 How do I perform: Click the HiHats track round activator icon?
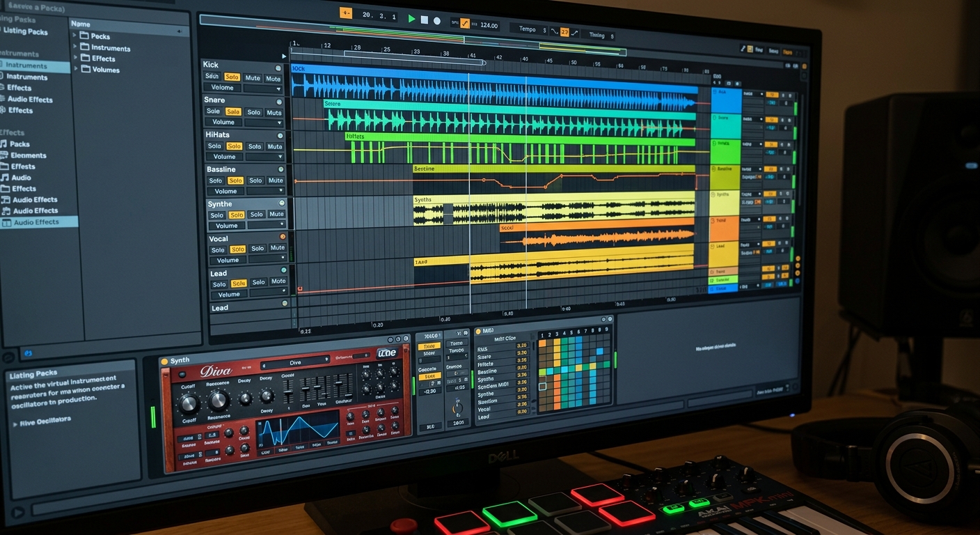(x=280, y=135)
